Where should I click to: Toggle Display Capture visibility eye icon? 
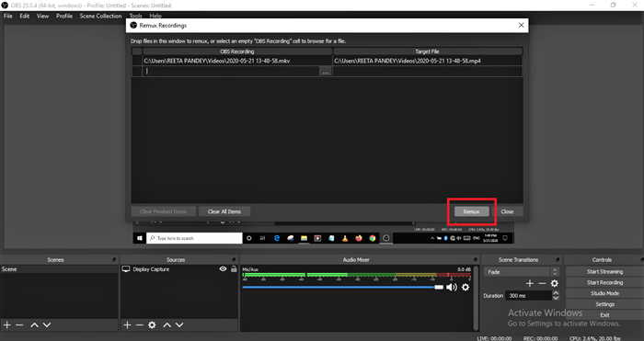223,269
